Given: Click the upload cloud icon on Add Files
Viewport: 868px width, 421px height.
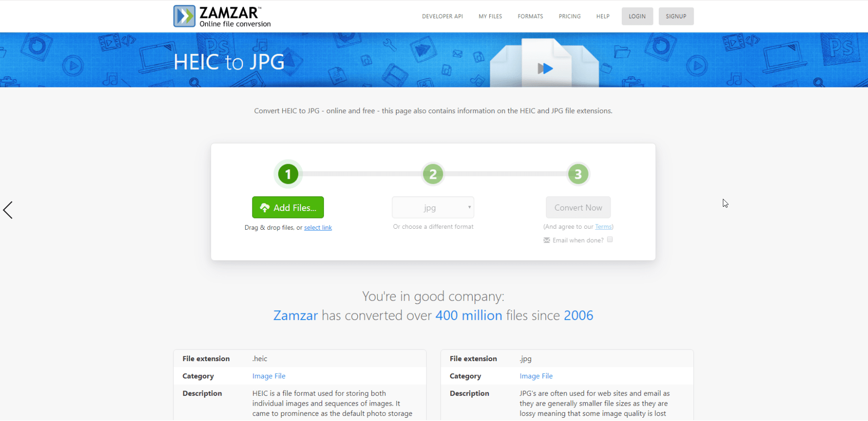Looking at the screenshot, I should tap(265, 208).
